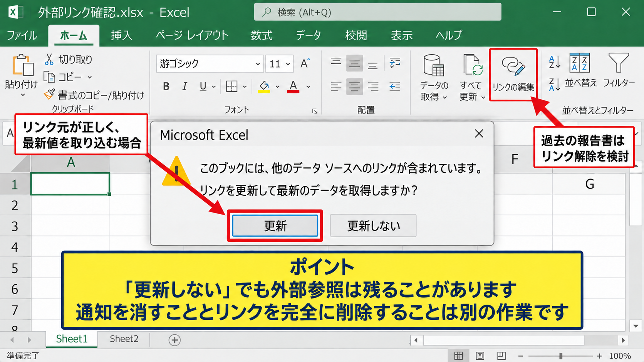Click the Update (更新) button
The width and height of the screenshot is (644, 362).
(x=275, y=226)
